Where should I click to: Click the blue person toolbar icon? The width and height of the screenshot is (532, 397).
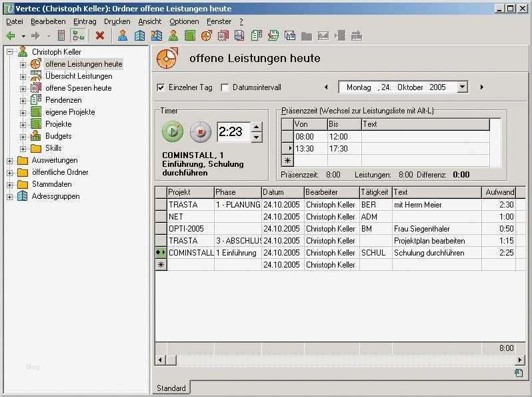(123, 35)
